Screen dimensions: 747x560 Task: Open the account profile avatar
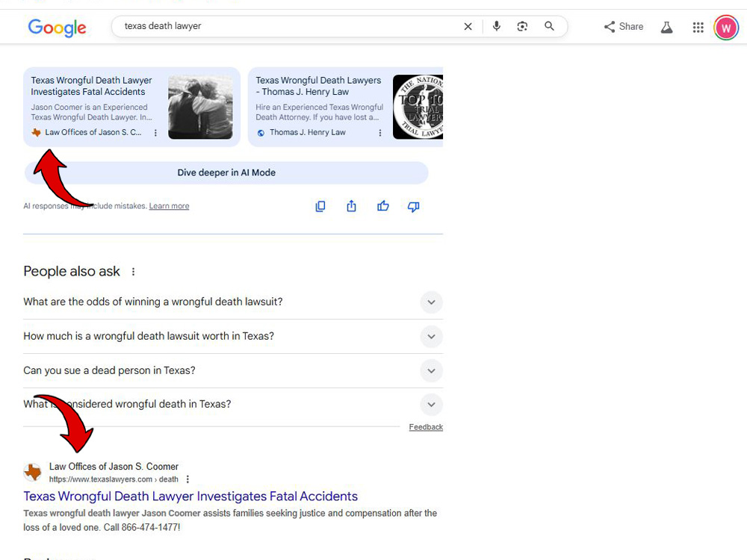coord(726,28)
